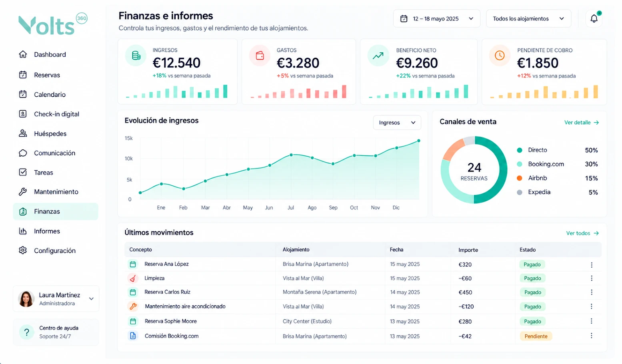Click the Airbnb orange legend dot
Screen dimensions: 622x364
[x=520, y=178]
